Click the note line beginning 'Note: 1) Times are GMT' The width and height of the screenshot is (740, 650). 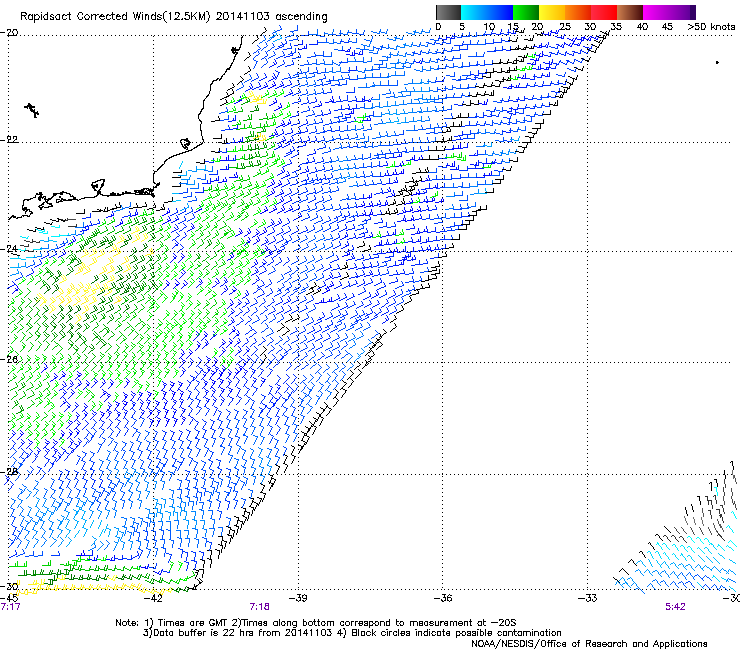[316, 623]
